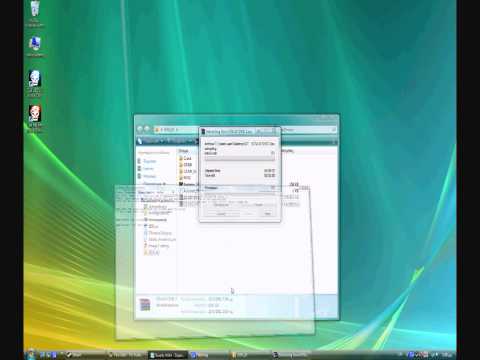The height and width of the screenshot is (360, 480).
Task: Click the taskbar clock in the system tray
Action: point(447,355)
